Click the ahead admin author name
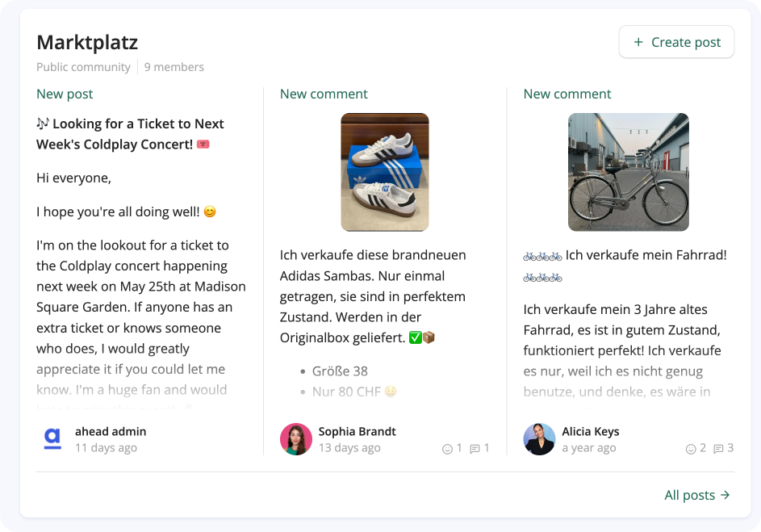 [111, 432]
